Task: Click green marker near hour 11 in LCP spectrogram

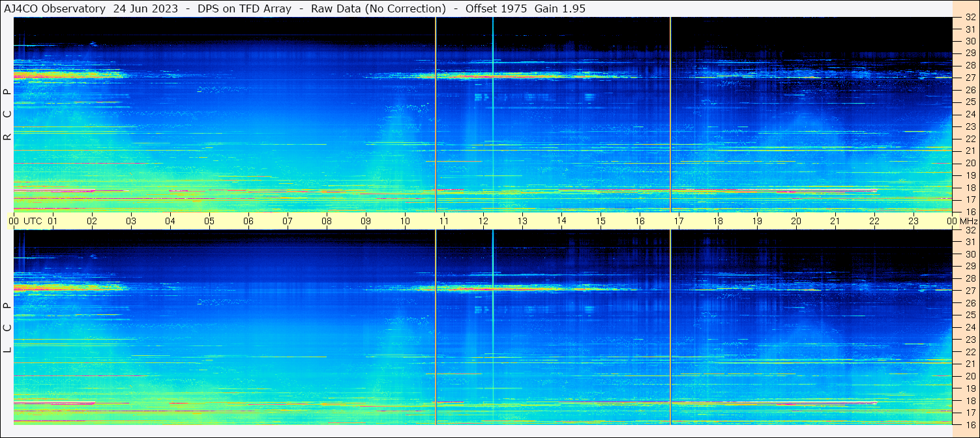Action: coord(436,327)
